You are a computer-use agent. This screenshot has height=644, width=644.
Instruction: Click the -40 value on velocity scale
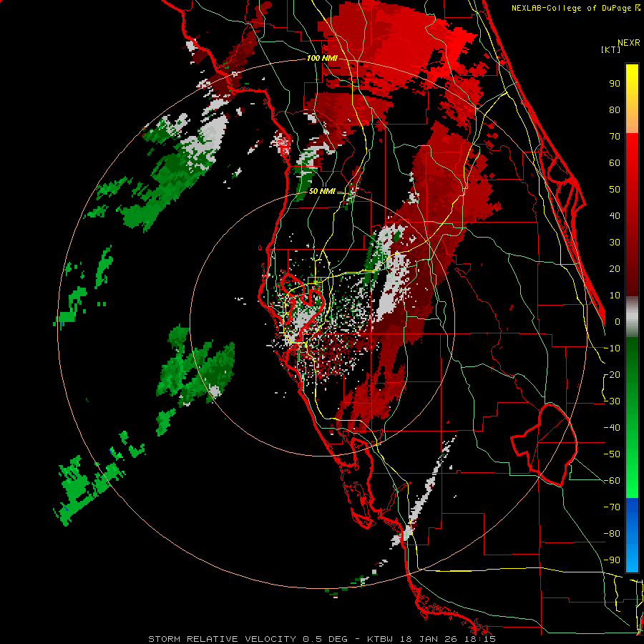612,428
